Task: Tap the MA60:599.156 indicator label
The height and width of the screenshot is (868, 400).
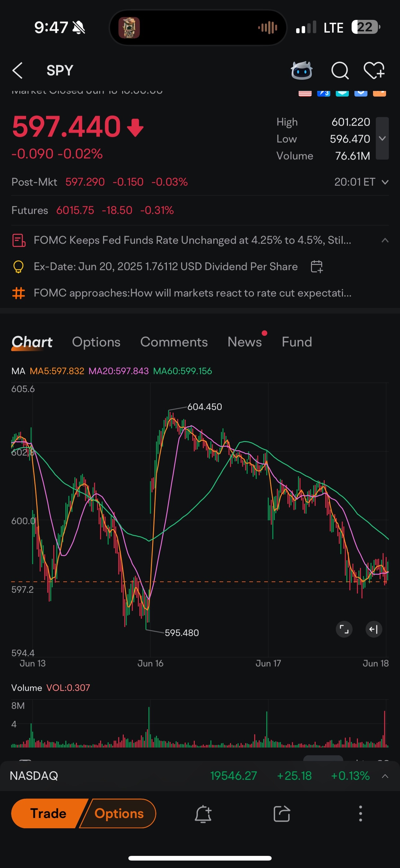Action: (183, 371)
